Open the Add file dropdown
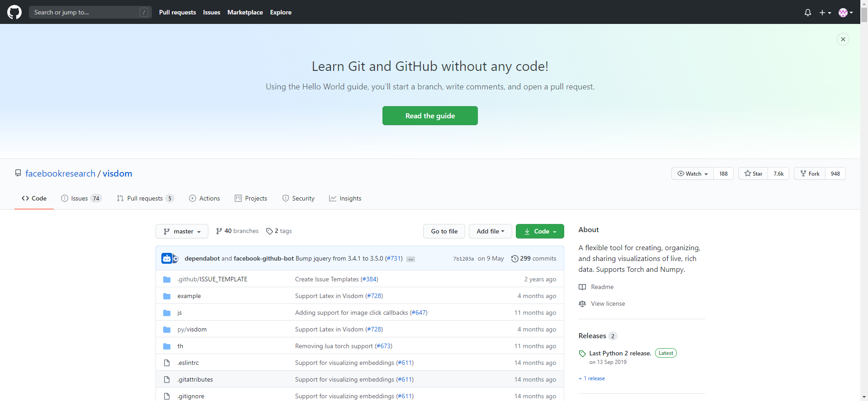This screenshot has height=401, width=868. pyautogui.click(x=491, y=231)
